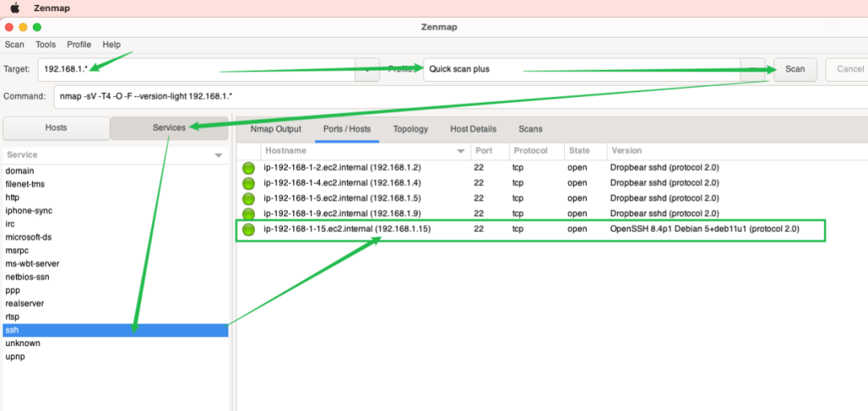
Task: Switch to the Services view button
Action: [170, 128]
